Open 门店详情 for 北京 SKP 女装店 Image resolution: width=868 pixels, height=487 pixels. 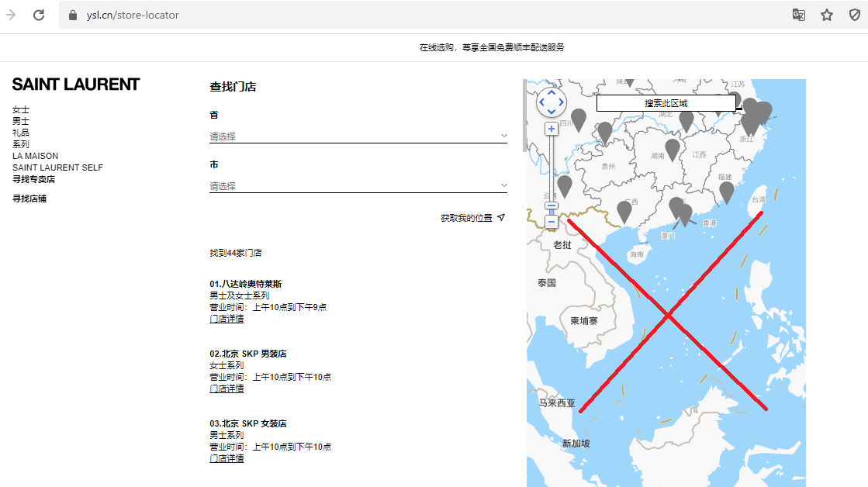[x=227, y=458]
